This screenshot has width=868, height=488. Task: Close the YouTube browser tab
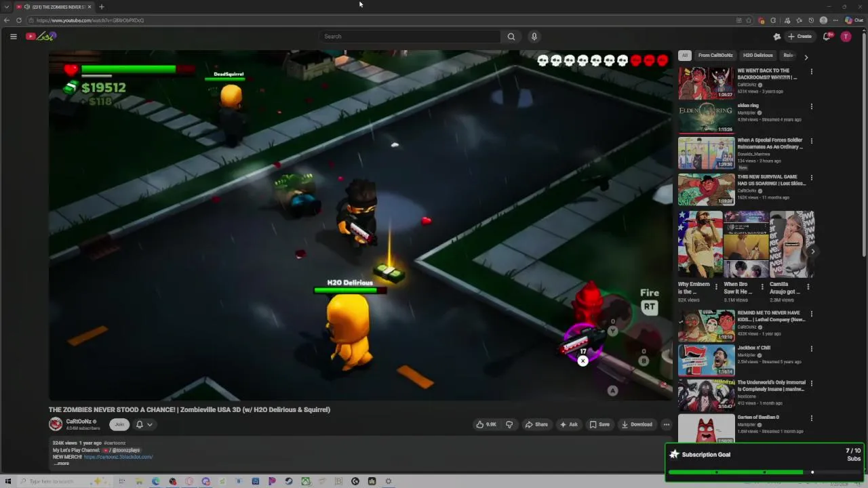[x=89, y=7]
